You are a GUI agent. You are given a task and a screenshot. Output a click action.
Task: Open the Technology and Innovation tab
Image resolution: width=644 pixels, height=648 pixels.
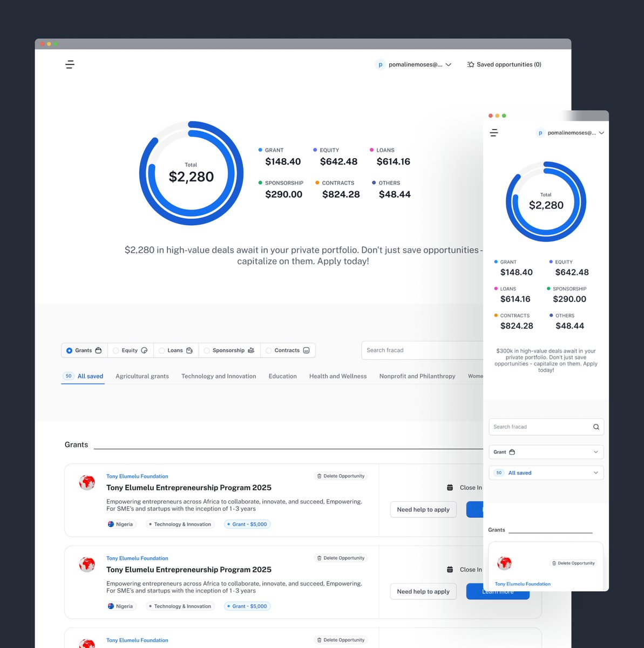coord(219,376)
